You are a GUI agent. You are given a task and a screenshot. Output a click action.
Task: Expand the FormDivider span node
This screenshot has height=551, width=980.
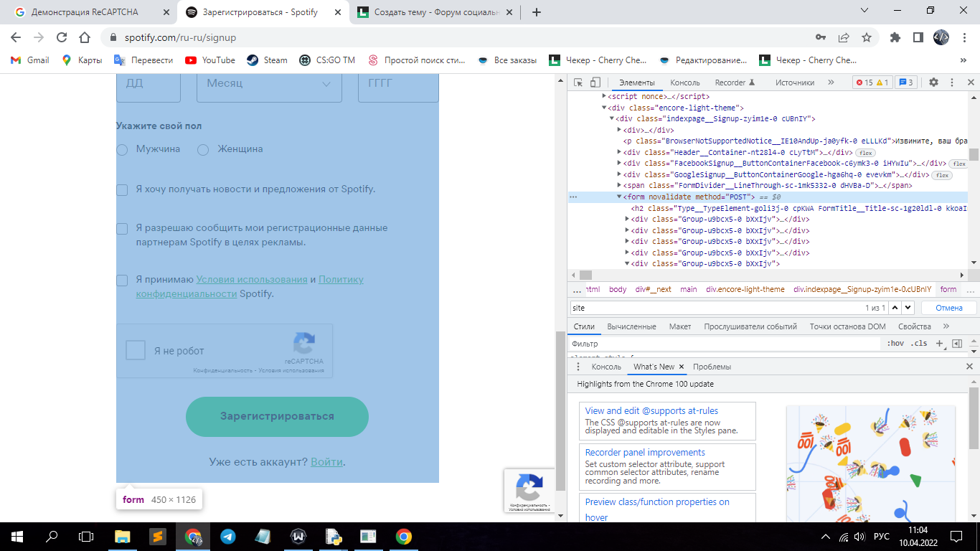click(x=619, y=186)
